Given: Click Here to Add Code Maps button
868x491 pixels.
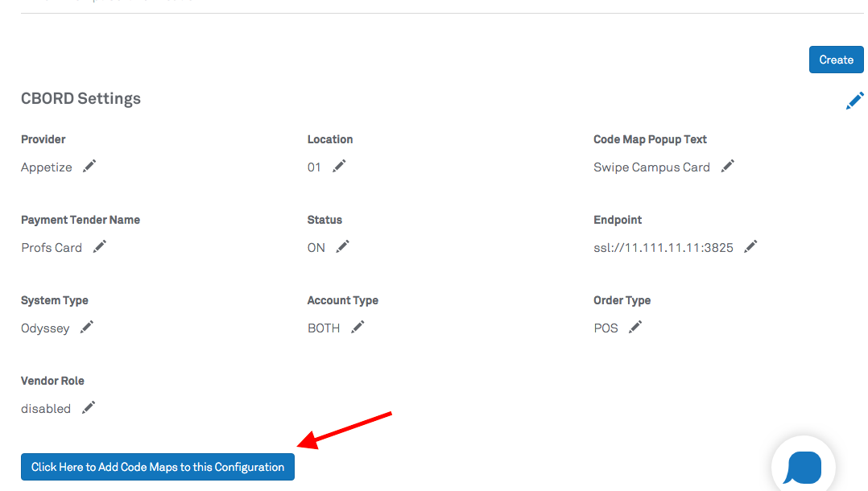Looking at the screenshot, I should [x=158, y=467].
